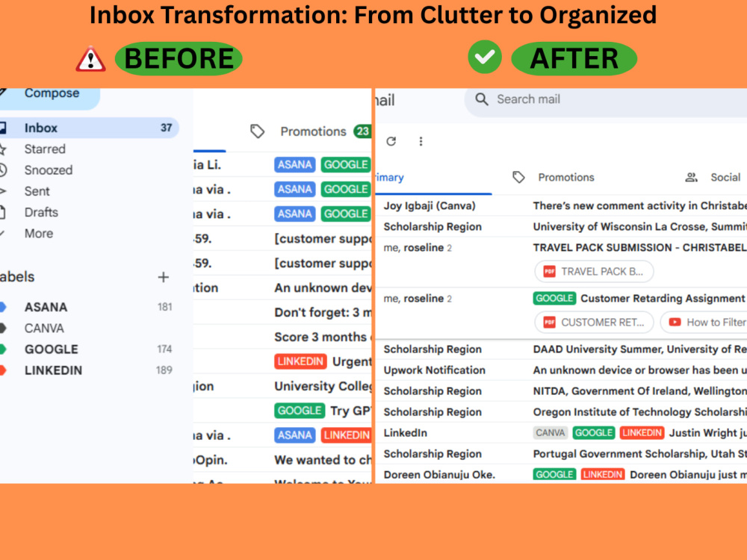Open the Sent folder
This screenshot has width=747, height=560.
coord(37,191)
